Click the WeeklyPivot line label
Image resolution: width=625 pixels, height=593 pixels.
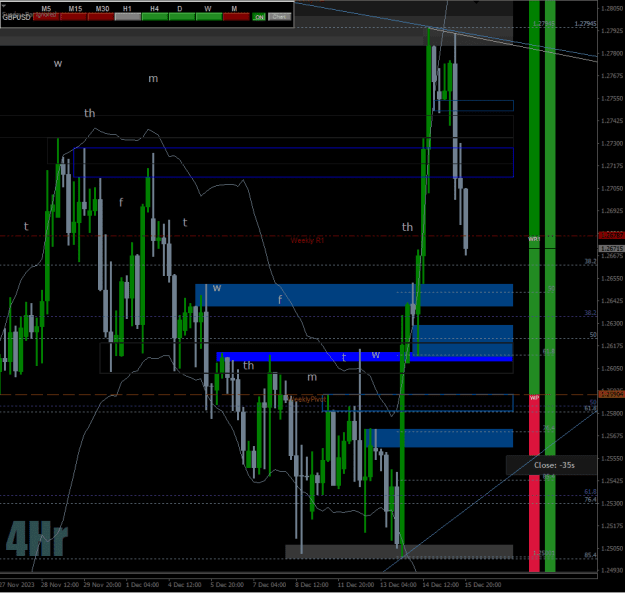pos(307,399)
